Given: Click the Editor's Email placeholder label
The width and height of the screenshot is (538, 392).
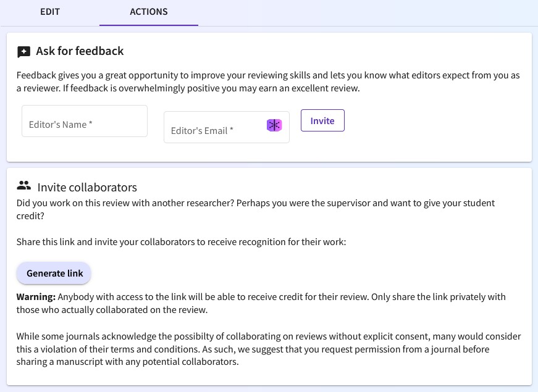Looking at the screenshot, I should [x=202, y=131].
